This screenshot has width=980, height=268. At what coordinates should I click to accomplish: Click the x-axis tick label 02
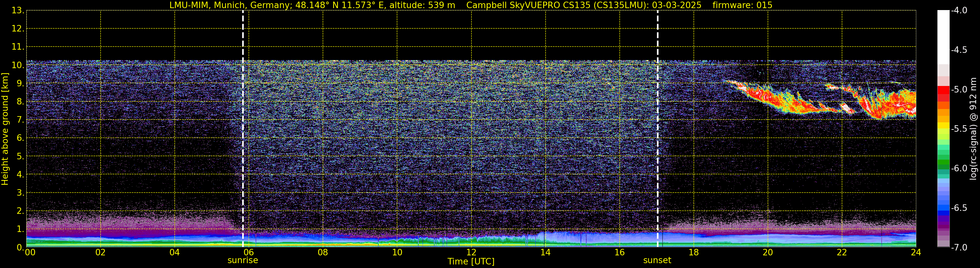[100, 253]
